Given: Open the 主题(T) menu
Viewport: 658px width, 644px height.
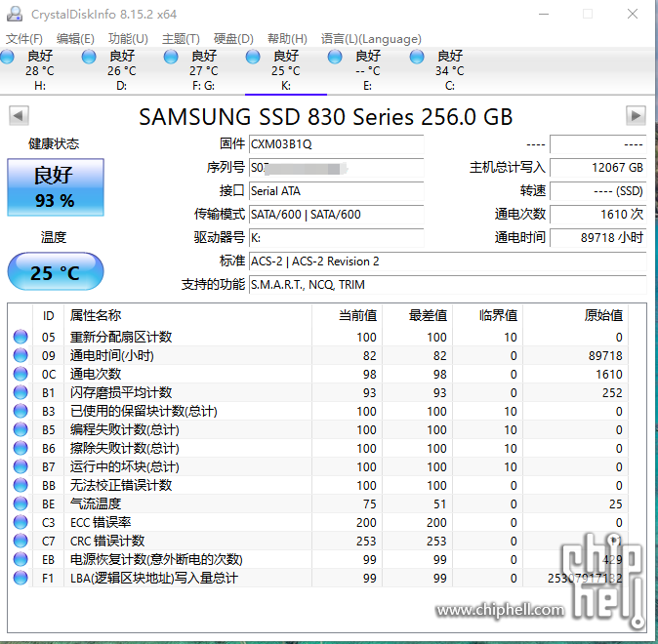Looking at the screenshot, I should [181, 39].
